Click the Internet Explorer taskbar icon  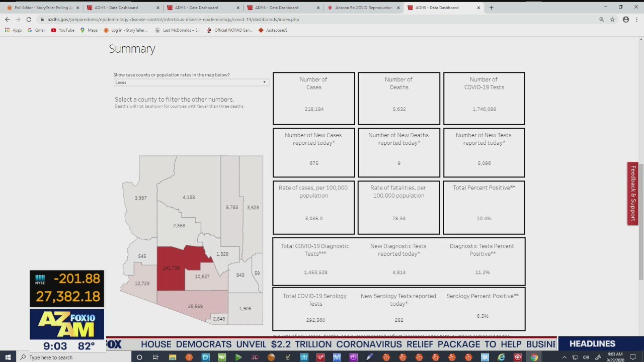pos(501,357)
